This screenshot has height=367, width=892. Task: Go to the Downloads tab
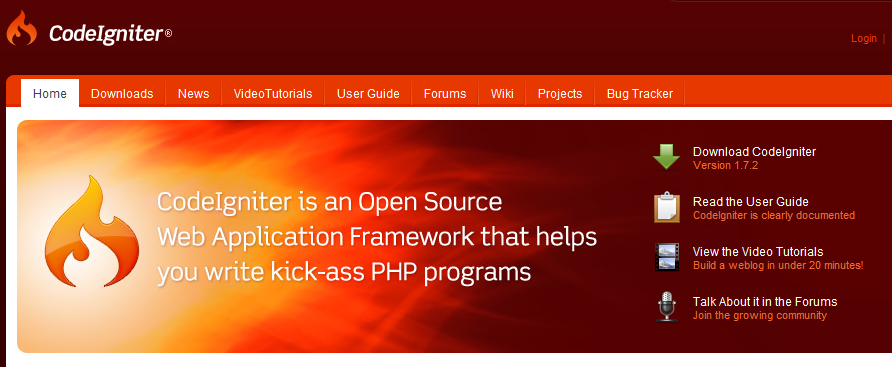[x=122, y=94]
